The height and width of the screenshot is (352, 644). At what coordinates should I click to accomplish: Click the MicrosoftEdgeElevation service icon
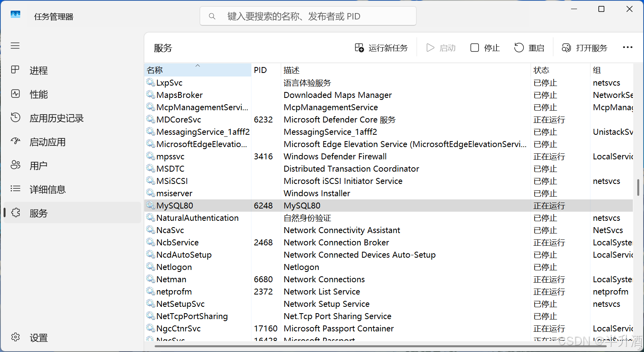[x=151, y=144]
